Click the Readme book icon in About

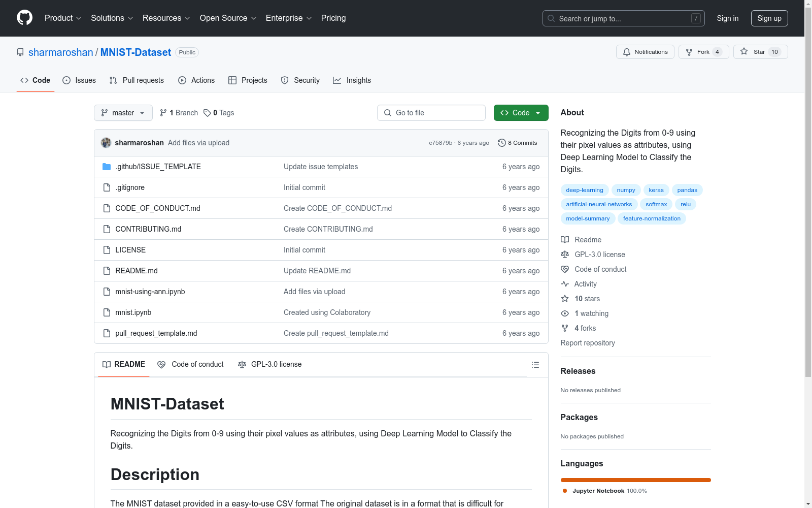coord(565,240)
